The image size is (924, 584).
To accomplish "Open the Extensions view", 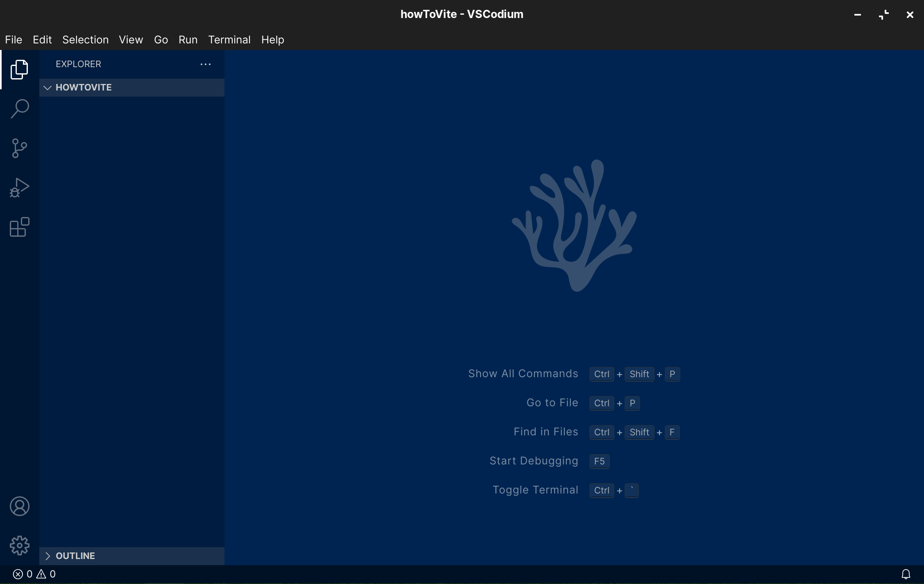I will (x=19, y=227).
